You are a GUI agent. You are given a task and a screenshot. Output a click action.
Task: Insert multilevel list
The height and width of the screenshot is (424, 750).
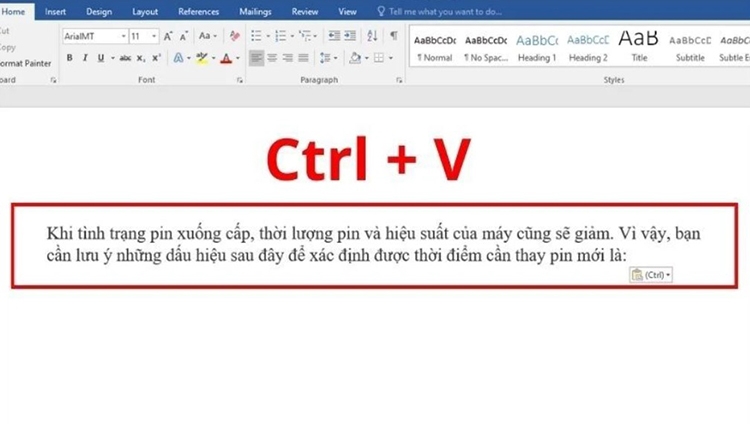(305, 36)
